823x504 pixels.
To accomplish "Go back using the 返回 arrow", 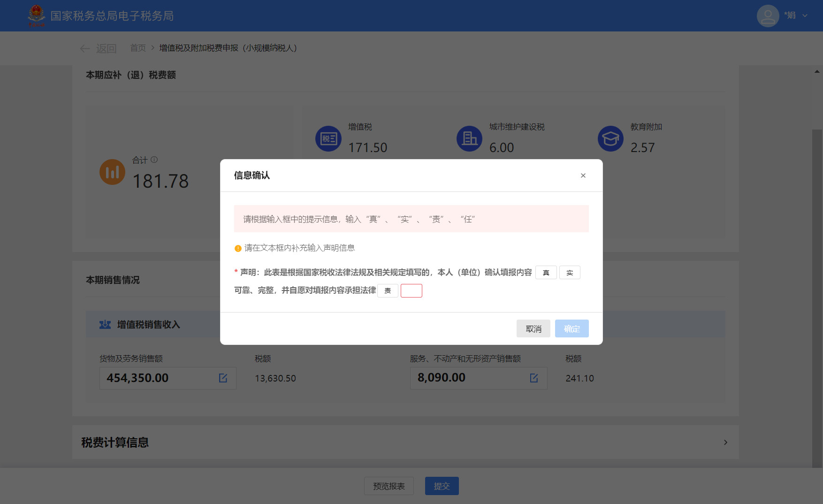I will 85,48.
